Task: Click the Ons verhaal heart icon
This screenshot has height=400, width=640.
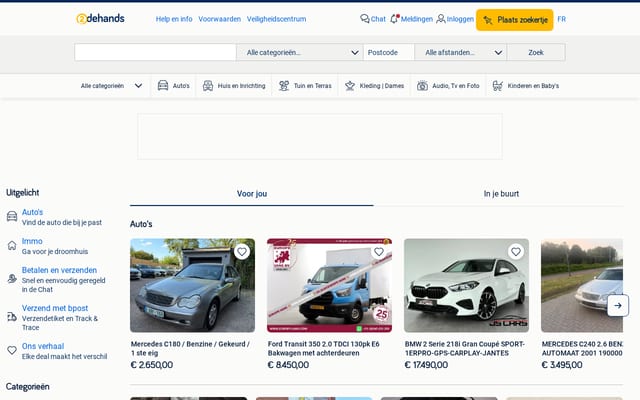Action: 12,350
